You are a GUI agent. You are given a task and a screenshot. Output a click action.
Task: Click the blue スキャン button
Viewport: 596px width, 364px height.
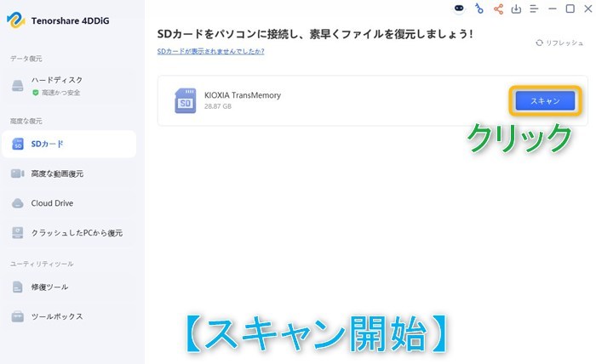(545, 101)
